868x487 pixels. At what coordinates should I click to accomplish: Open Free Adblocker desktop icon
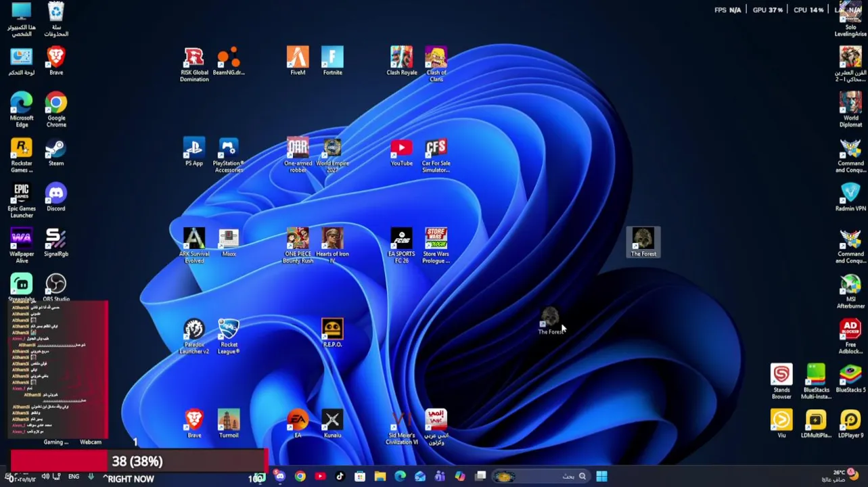pyautogui.click(x=850, y=338)
